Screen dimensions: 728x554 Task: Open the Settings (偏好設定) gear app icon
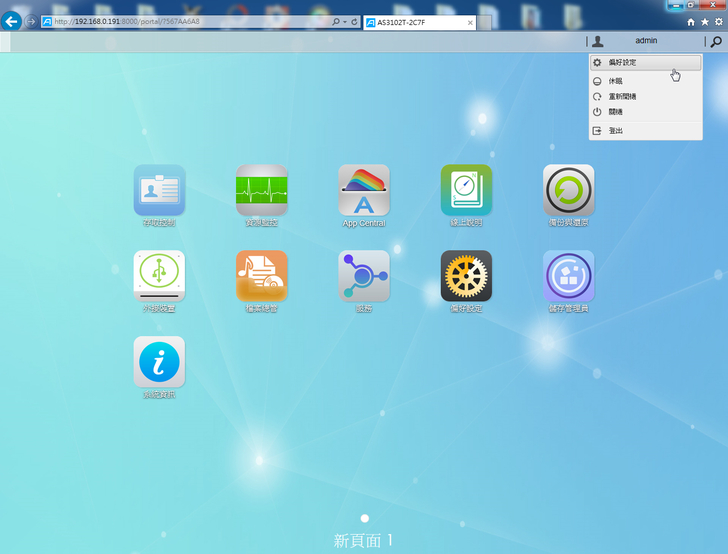[466, 276]
